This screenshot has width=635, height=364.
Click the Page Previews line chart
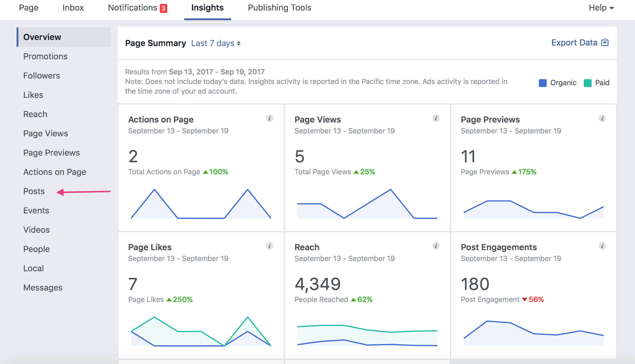[x=534, y=209]
